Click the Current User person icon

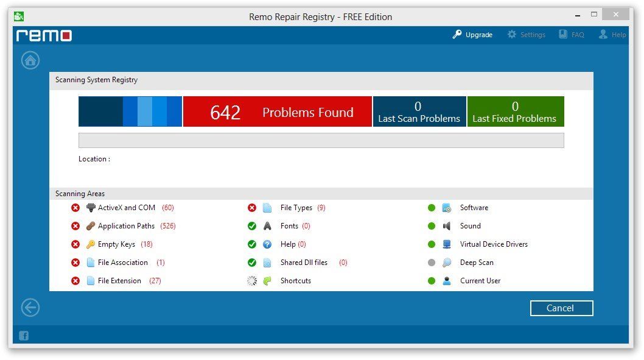[x=447, y=281]
